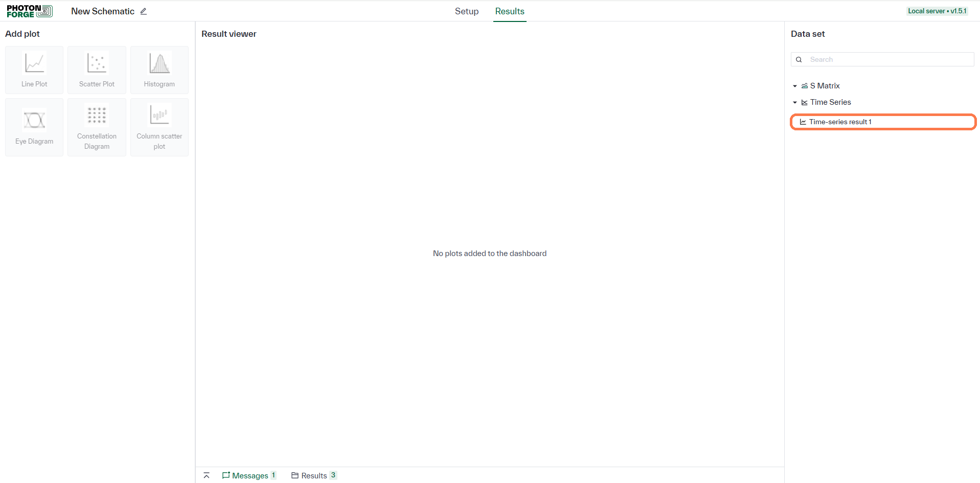This screenshot has width=980, height=483.
Task: Select Time-series result 1 dataset
Action: click(883, 122)
